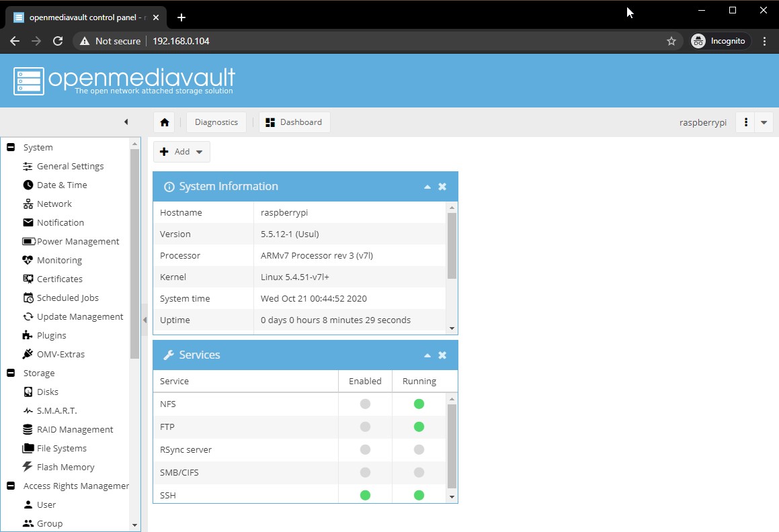Click the browser address bar showing 192.168.0.104
779x532 pixels.
click(403, 41)
